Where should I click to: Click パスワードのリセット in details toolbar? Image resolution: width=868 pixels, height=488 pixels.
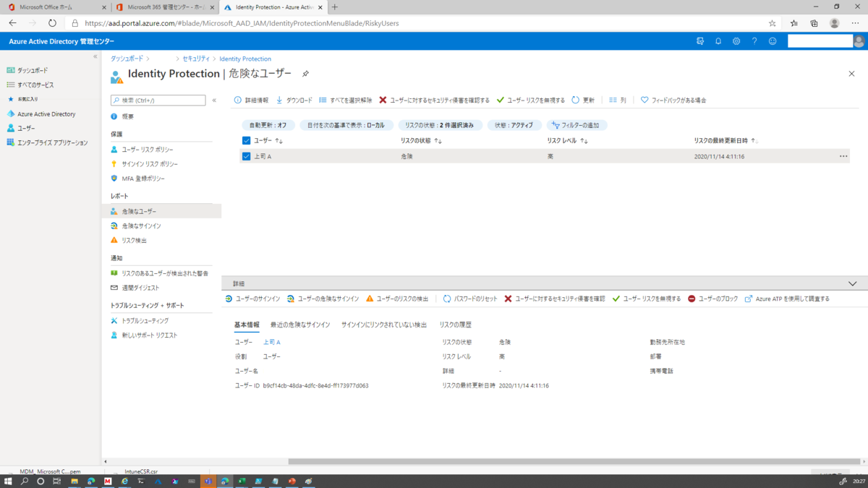[x=470, y=299]
